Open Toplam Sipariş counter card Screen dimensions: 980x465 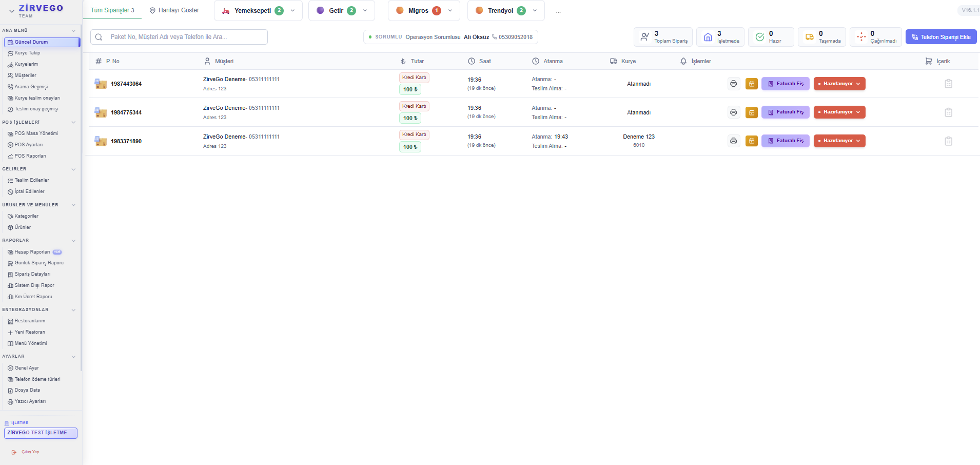[663, 37]
